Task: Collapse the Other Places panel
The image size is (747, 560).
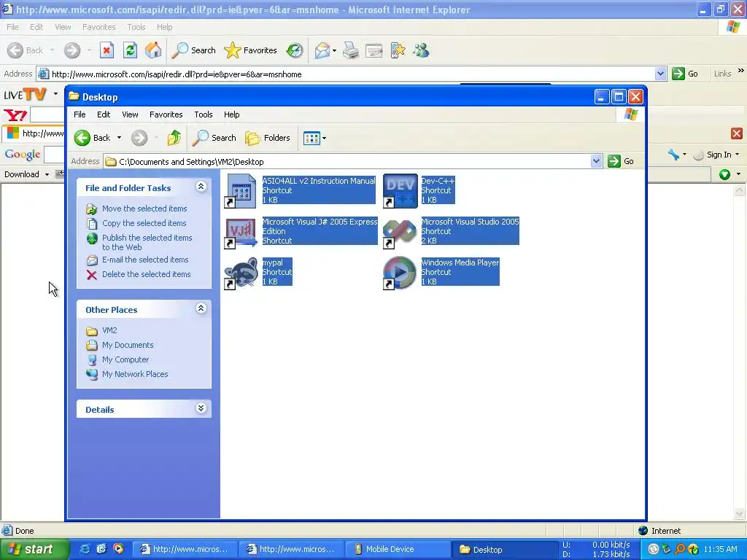Action: [x=201, y=308]
